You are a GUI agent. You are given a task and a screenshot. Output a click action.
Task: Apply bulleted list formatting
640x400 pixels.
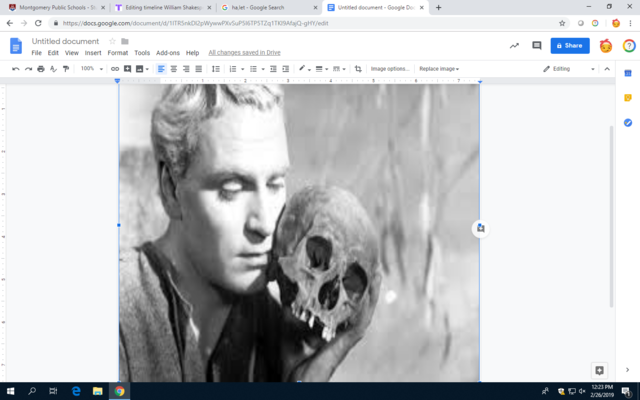253,69
